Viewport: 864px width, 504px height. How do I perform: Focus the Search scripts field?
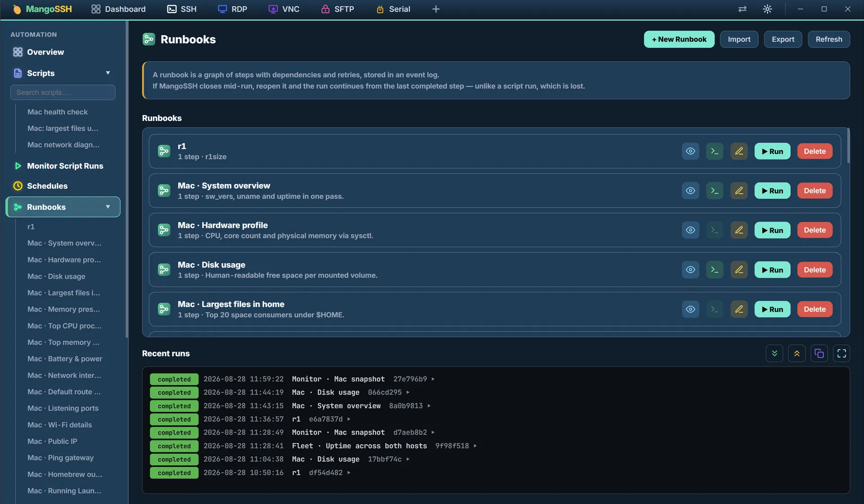(x=63, y=93)
